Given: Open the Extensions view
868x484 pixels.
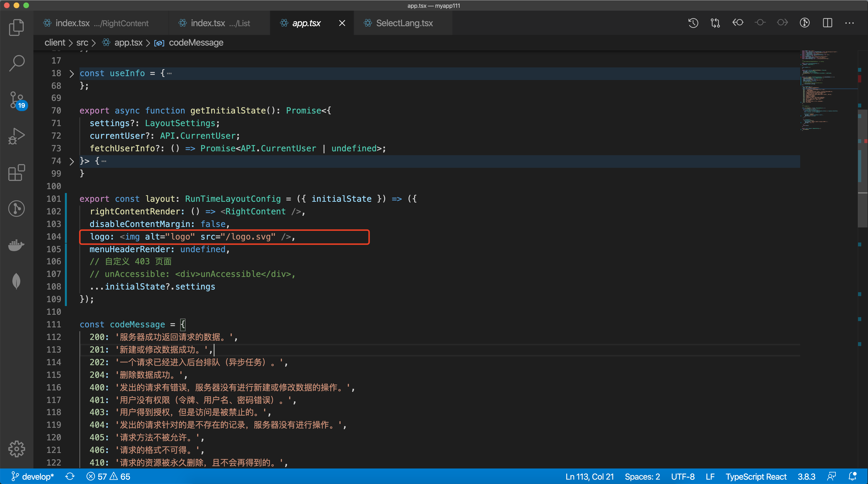Looking at the screenshot, I should (x=16, y=173).
